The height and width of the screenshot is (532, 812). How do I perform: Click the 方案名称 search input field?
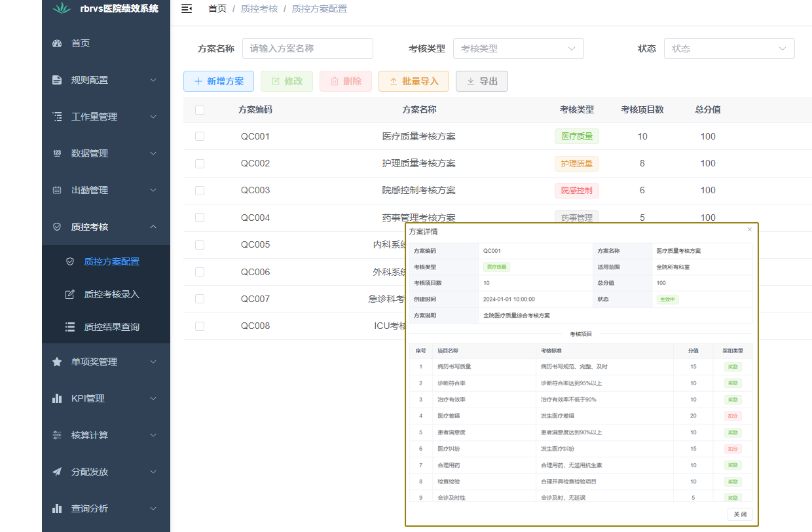308,48
